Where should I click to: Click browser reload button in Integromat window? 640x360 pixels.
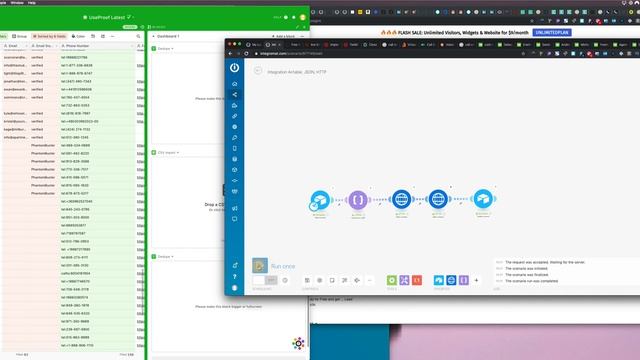(246, 53)
